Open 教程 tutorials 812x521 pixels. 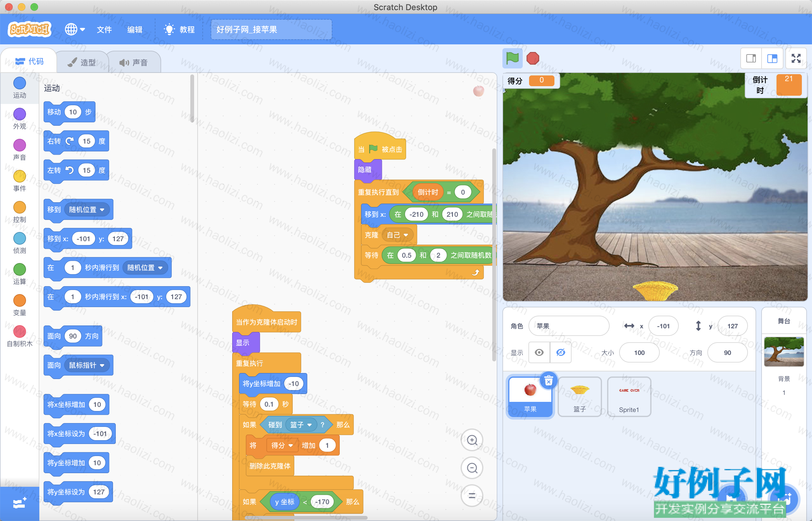coord(179,29)
